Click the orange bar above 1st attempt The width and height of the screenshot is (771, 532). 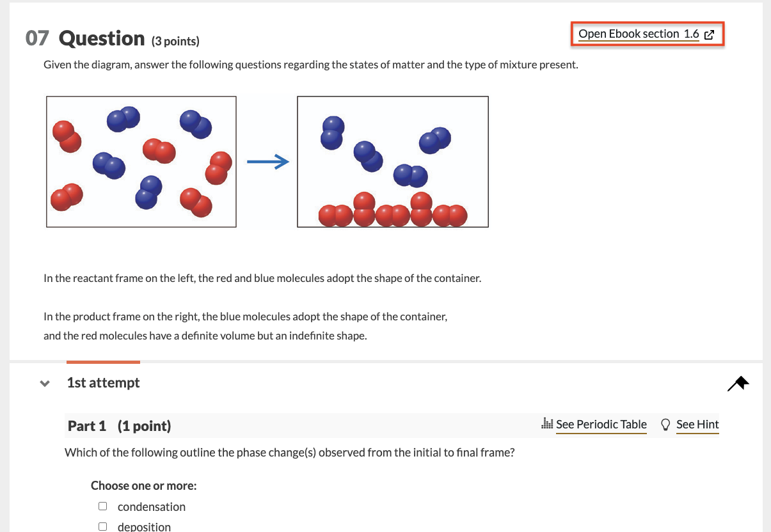103,362
